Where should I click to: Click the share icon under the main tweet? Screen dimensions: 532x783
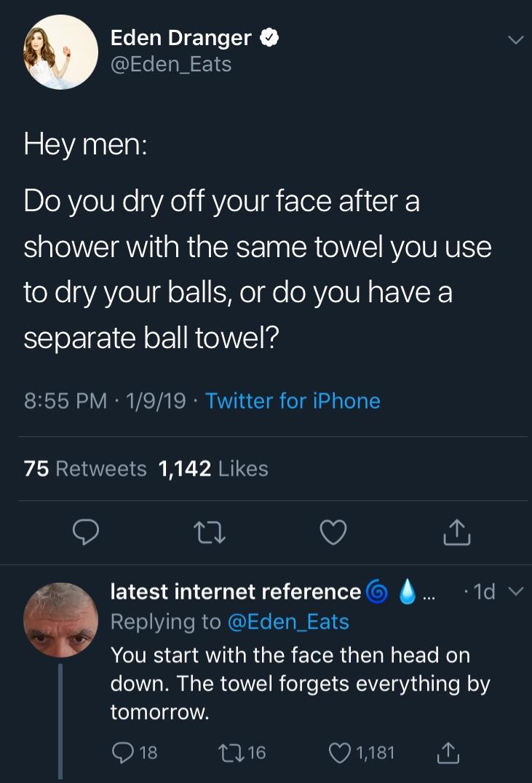[456, 532]
